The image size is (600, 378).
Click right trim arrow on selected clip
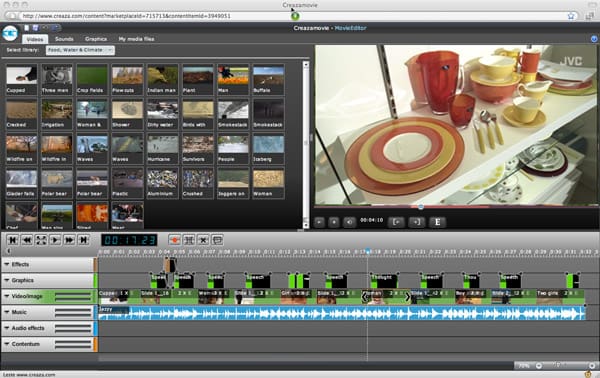407,297
